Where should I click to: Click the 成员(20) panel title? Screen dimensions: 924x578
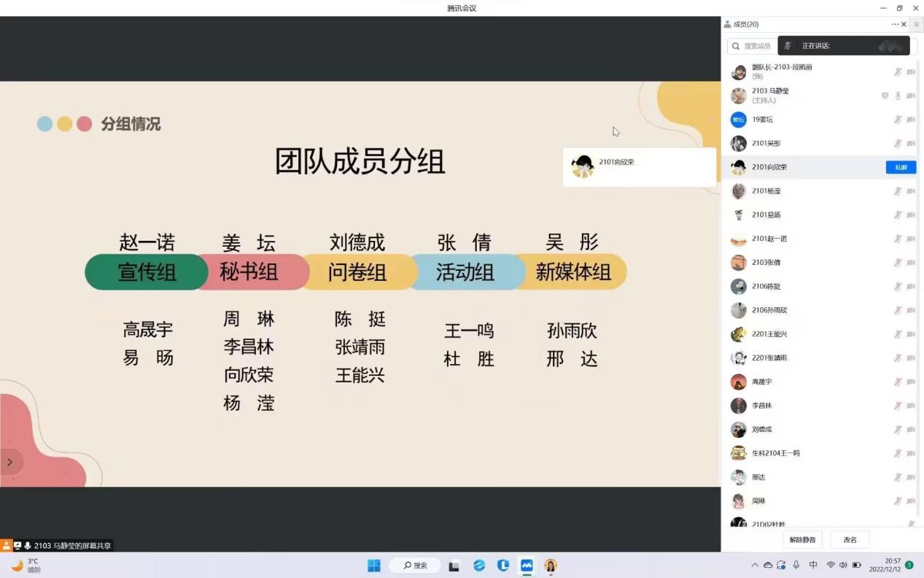[x=745, y=25]
